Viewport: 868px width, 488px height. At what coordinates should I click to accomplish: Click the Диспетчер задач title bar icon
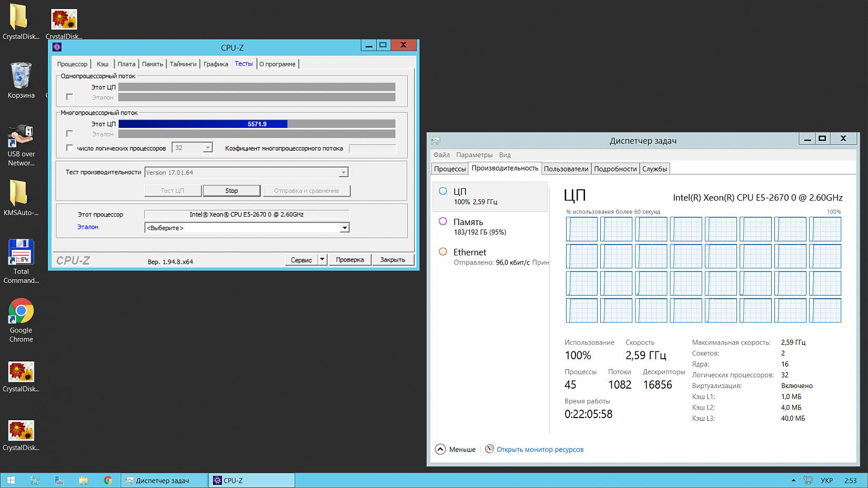[x=436, y=140]
